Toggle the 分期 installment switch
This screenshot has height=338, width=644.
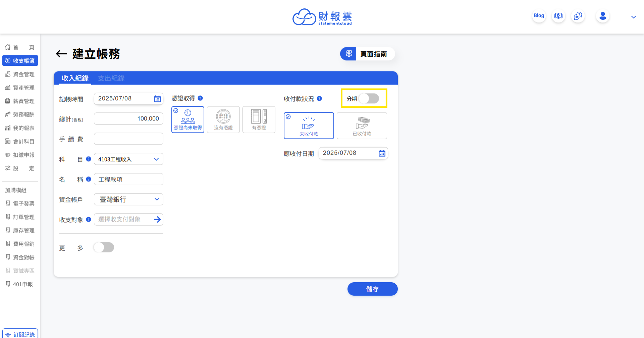click(369, 98)
